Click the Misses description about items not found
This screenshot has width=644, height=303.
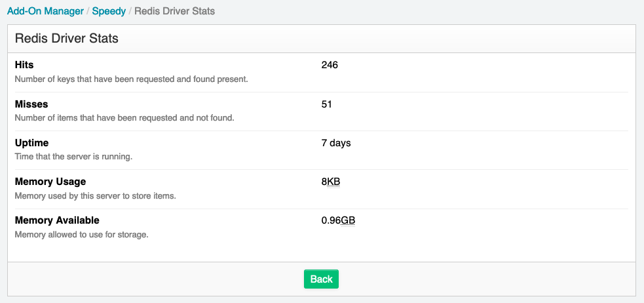[124, 118]
